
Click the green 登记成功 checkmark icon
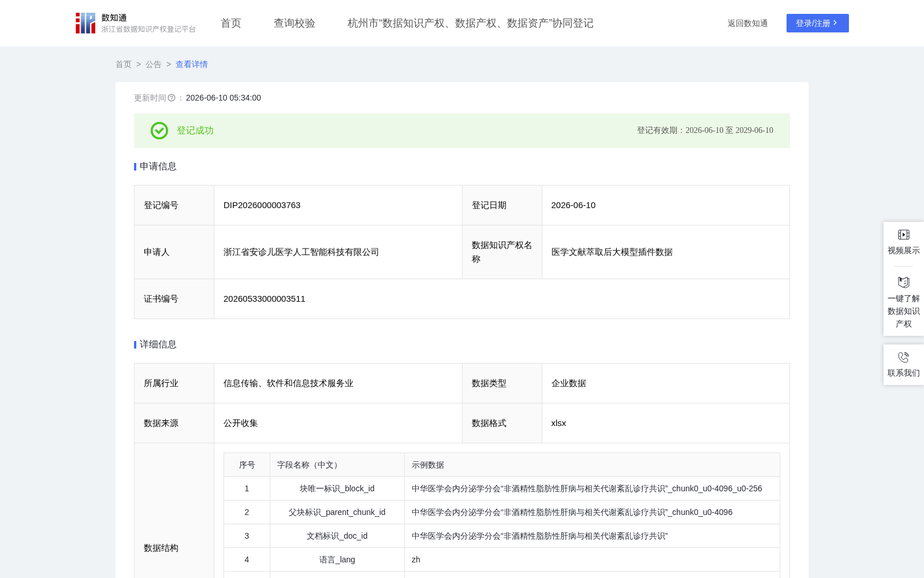(x=159, y=131)
